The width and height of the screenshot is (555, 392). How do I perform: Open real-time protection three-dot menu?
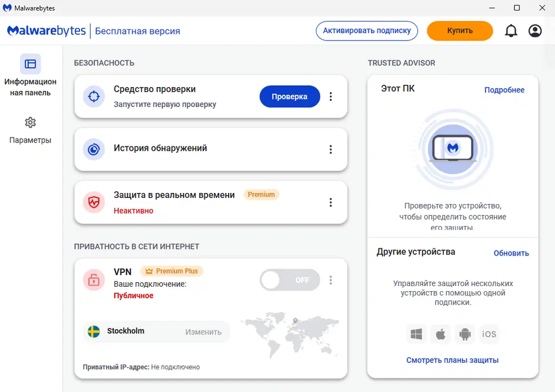[331, 202]
